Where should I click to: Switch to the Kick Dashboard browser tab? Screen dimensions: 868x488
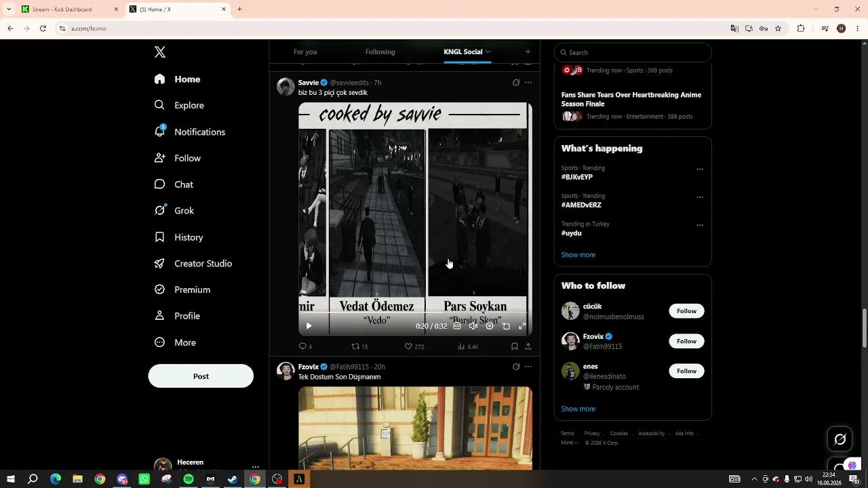[x=70, y=9]
